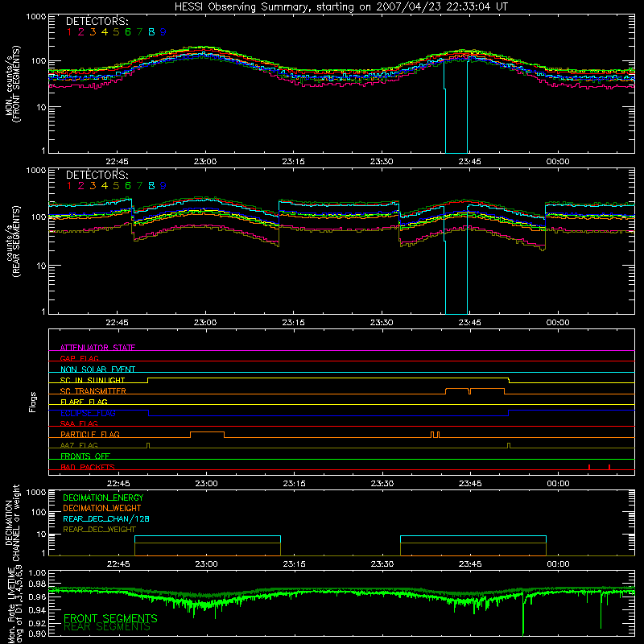644x644 pixels.
Task: Click the REAR_DEC_WEIGHT legend entry
Action: [x=99, y=530]
